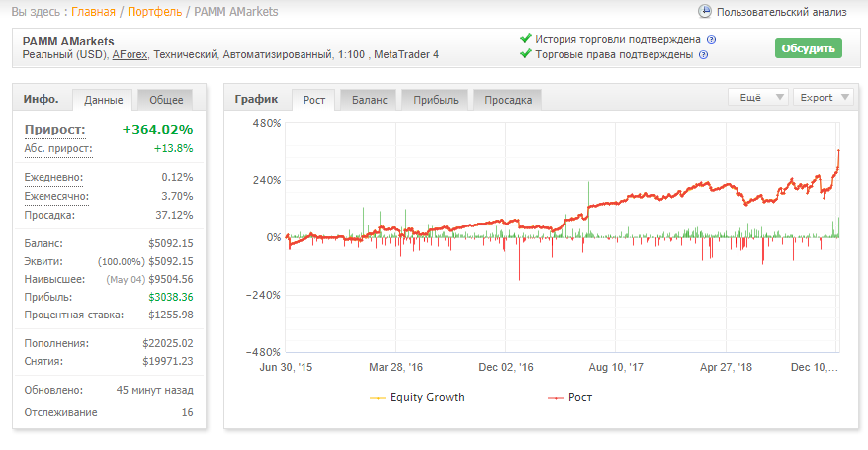868x450 pixels.
Task: Go to Главная breadcrumb link
Action: coord(93,12)
